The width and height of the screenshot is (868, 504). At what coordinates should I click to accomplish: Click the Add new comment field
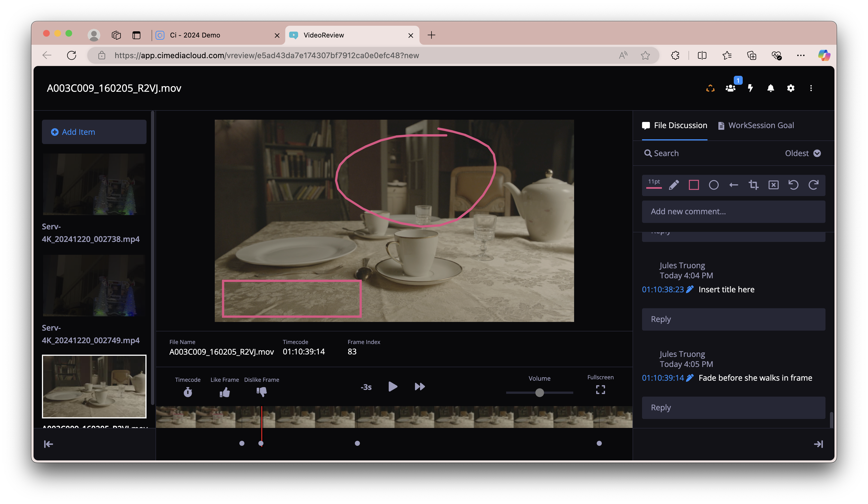pos(733,211)
